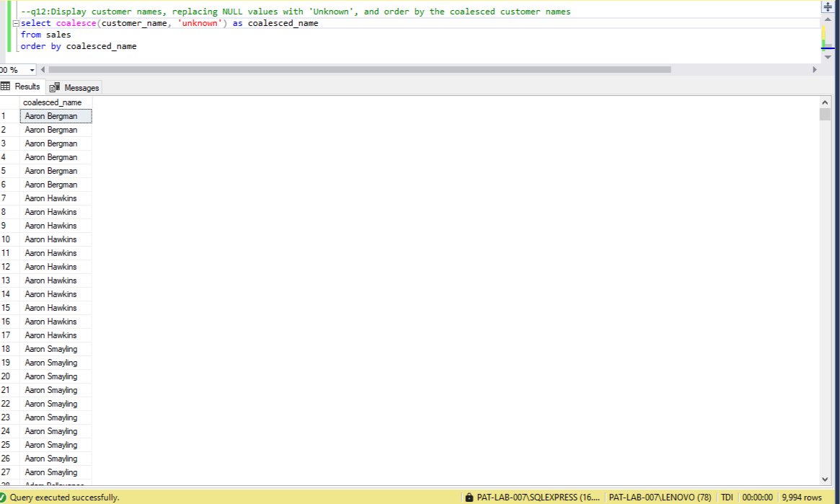Select the Aaron Bergman cell in row 6
This screenshot has height=504, width=840.
click(x=56, y=185)
